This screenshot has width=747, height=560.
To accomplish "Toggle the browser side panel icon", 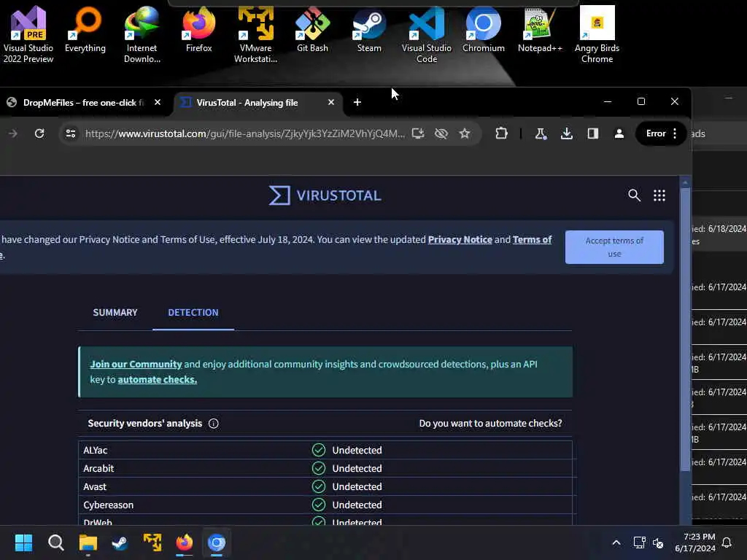I will click(592, 134).
